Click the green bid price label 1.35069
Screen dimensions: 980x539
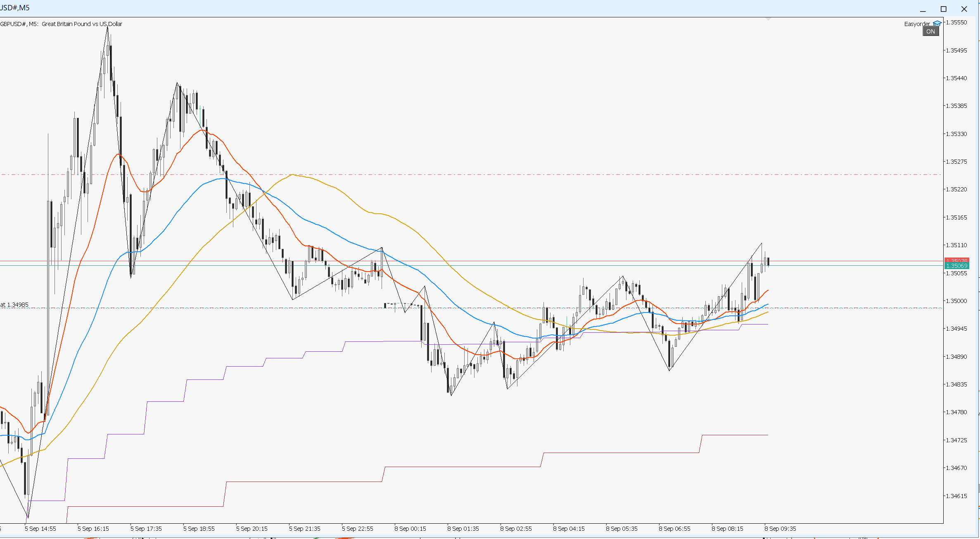(956, 266)
